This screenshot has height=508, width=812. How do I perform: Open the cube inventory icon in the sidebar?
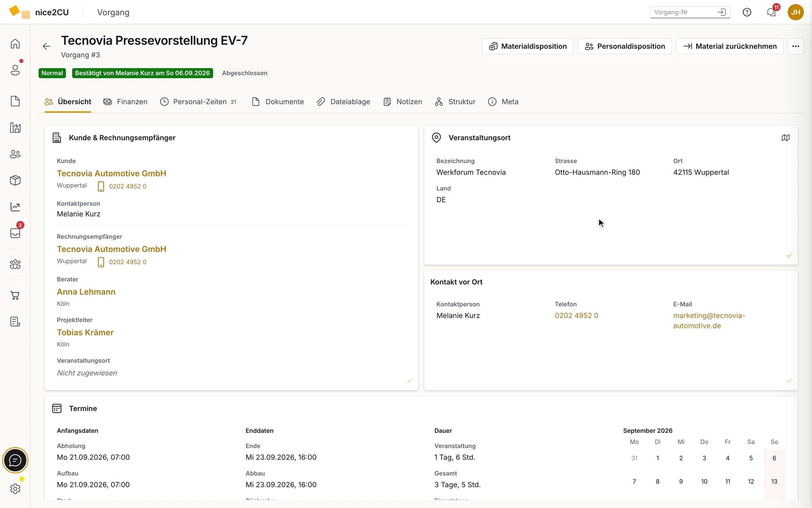click(15, 180)
